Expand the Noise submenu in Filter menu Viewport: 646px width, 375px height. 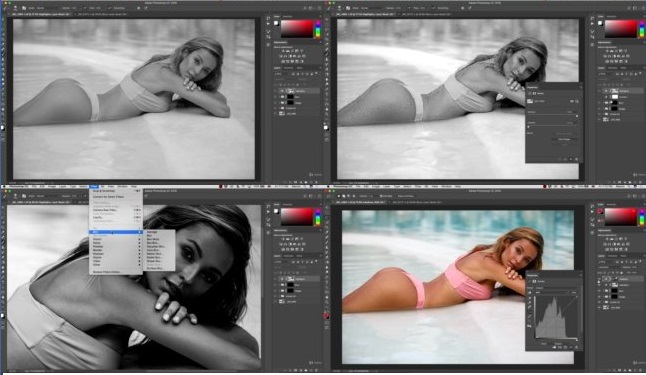pos(96,243)
